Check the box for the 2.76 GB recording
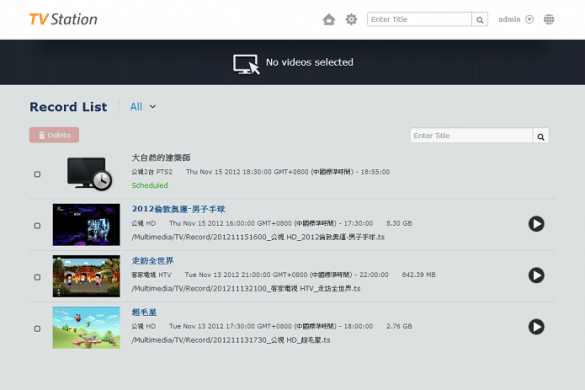This screenshot has width=585, height=390. tap(37, 329)
